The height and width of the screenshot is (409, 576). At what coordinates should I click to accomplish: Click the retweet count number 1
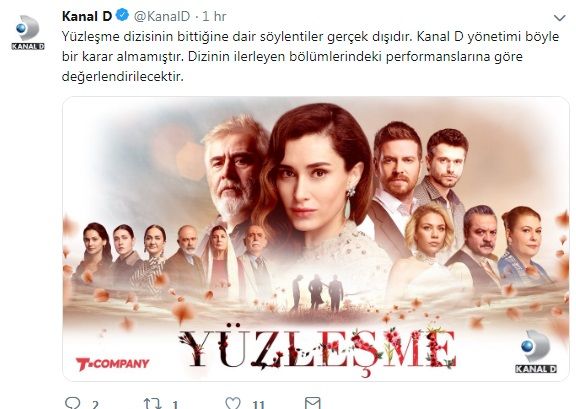(x=176, y=405)
